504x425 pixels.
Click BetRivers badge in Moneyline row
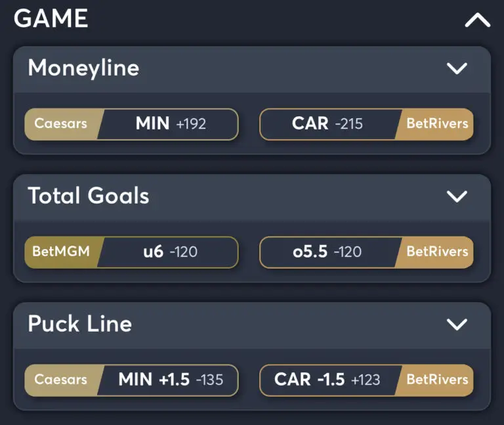[436, 123]
